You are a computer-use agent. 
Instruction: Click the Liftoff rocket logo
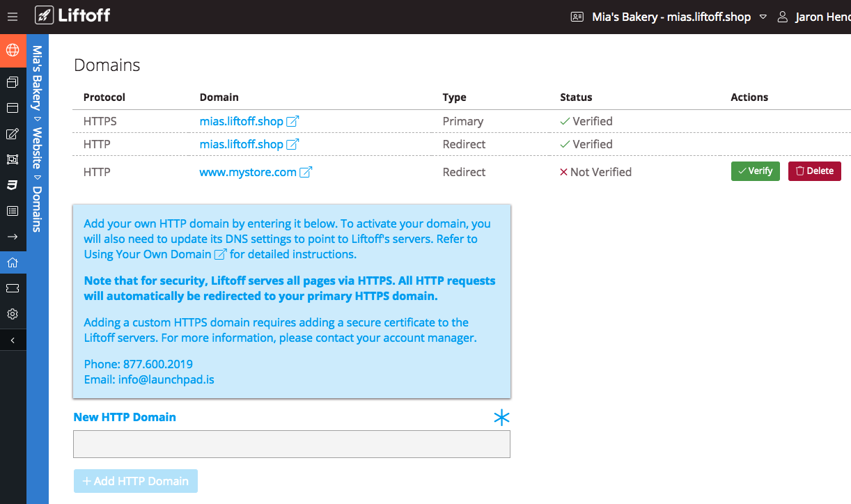(x=72, y=15)
